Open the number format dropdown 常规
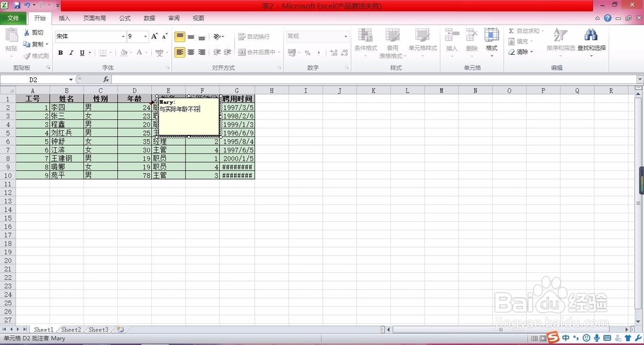The height and width of the screenshot is (345, 644). tap(345, 37)
